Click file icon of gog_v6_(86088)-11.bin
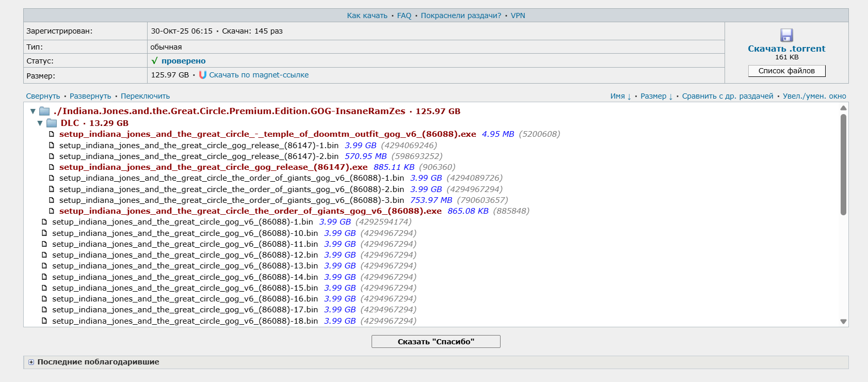 click(x=44, y=244)
